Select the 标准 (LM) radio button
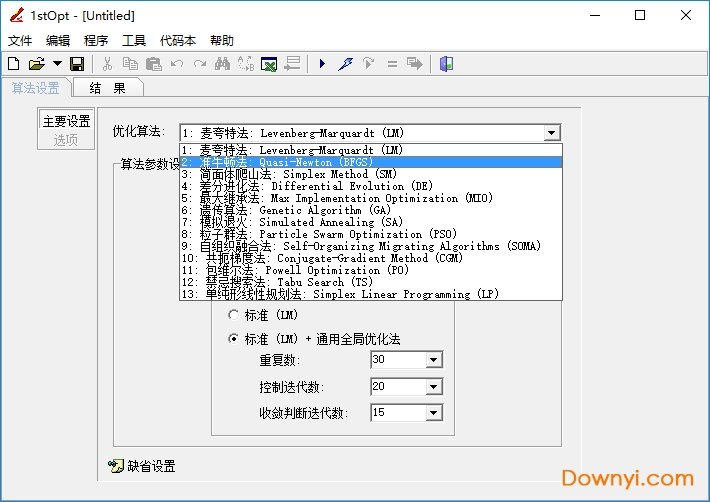The height and width of the screenshot is (502, 710). click(235, 315)
